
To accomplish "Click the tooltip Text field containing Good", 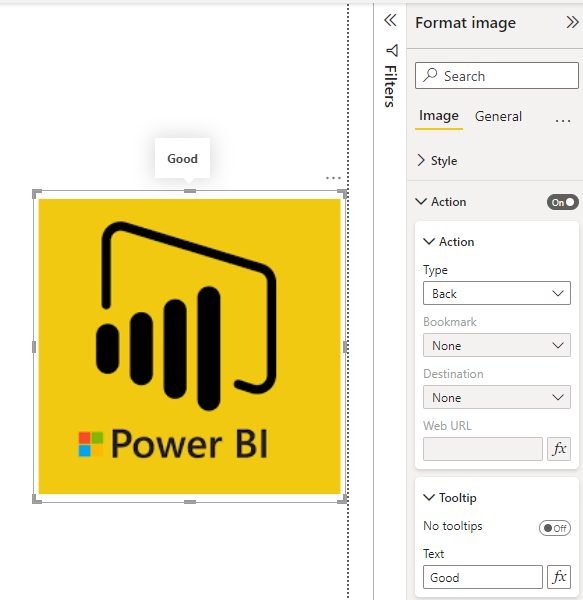I will tap(483, 577).
